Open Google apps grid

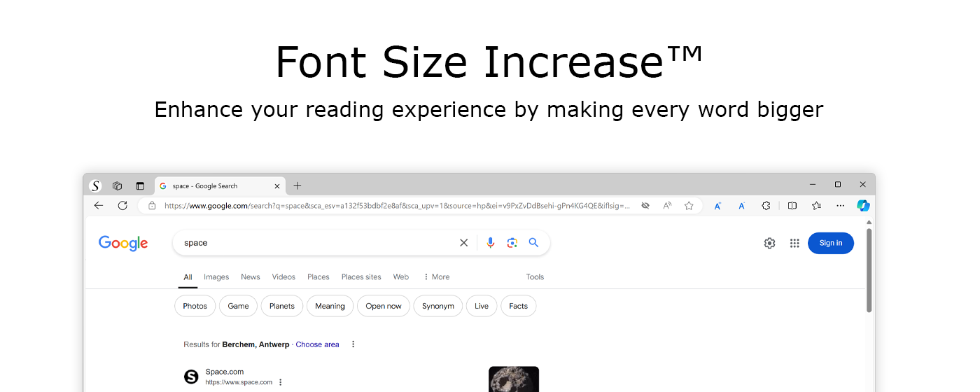(x=794, y=243)
